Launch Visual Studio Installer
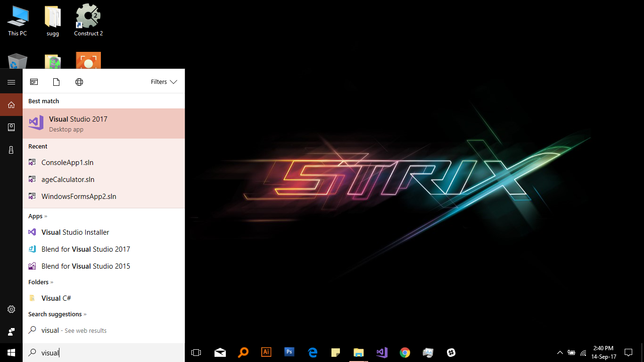Image resolution: width=644 pixels, height=362 pixels. click(104, 232)
